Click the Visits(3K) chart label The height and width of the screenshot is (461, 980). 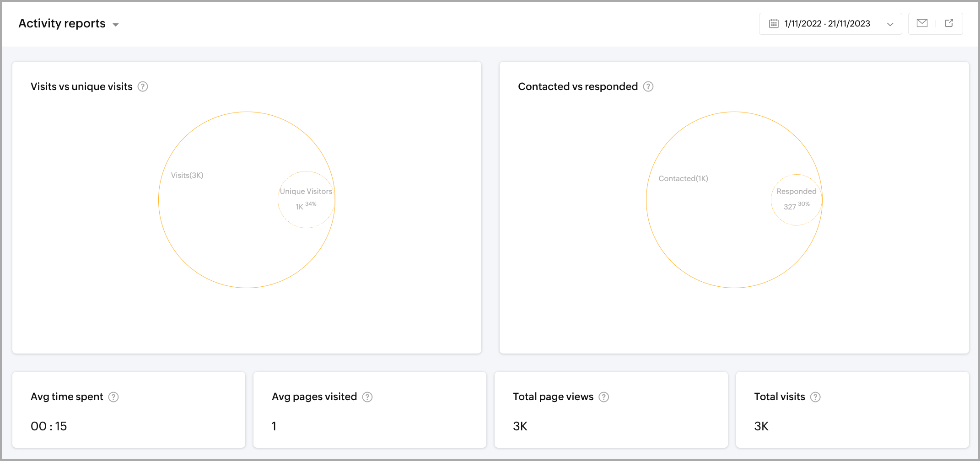pyautogui.click(x=187, y=175)
